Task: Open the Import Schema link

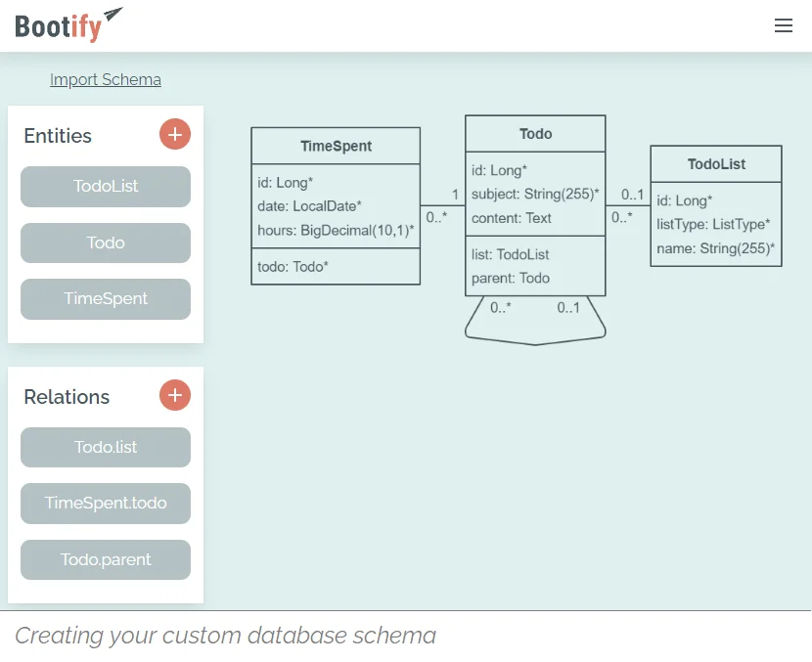Action: (x=106, y=80)
